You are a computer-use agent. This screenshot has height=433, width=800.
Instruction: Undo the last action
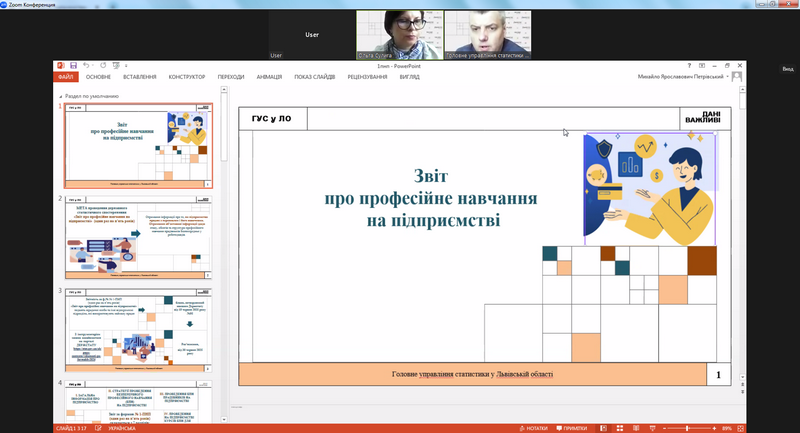tap(86, 65)
